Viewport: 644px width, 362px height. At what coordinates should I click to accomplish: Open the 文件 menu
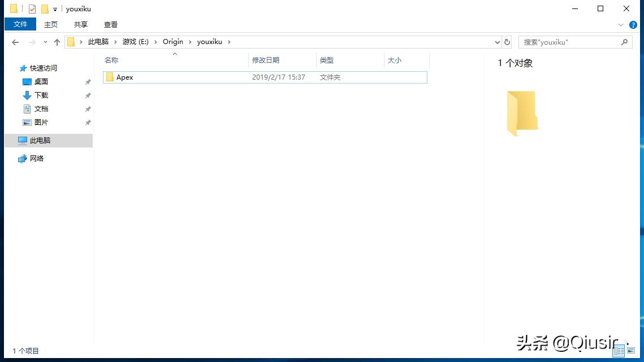pos(20,24)
